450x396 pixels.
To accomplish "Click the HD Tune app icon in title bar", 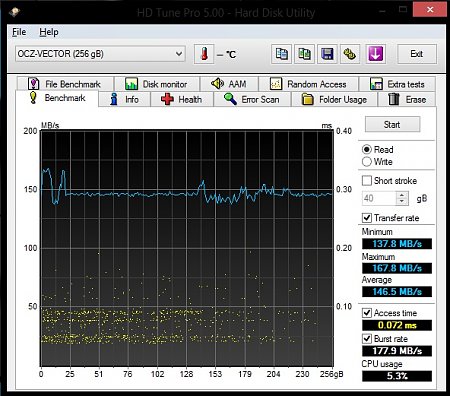I will pyautogui.click(x=14, y=12).
